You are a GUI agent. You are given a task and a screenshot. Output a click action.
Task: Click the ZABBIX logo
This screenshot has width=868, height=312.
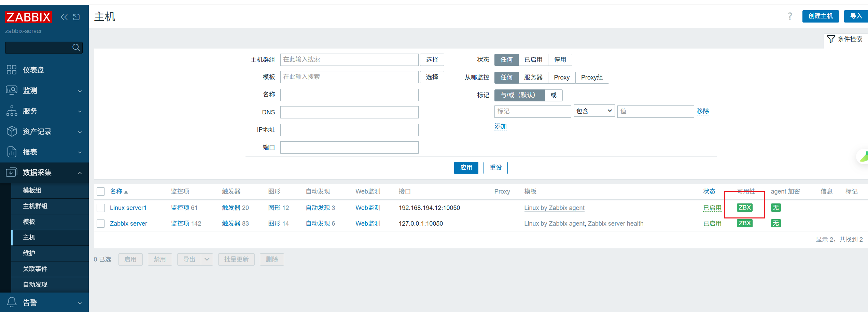click(x=28, y=17)
